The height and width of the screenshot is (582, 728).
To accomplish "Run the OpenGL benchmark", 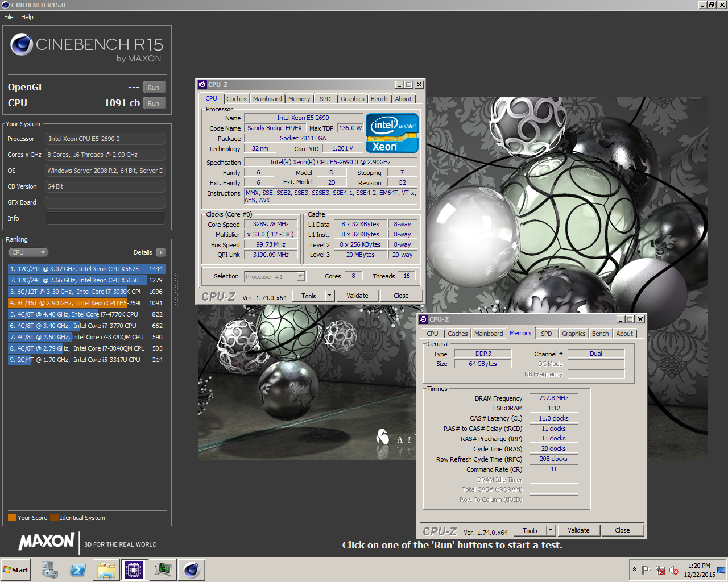I will coord(154,88).
